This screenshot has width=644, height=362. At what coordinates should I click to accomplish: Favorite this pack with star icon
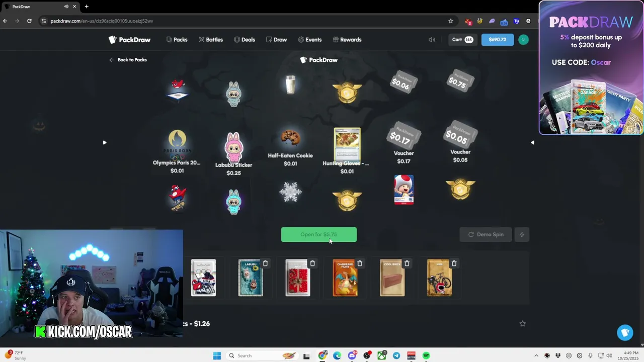point(522,324)
